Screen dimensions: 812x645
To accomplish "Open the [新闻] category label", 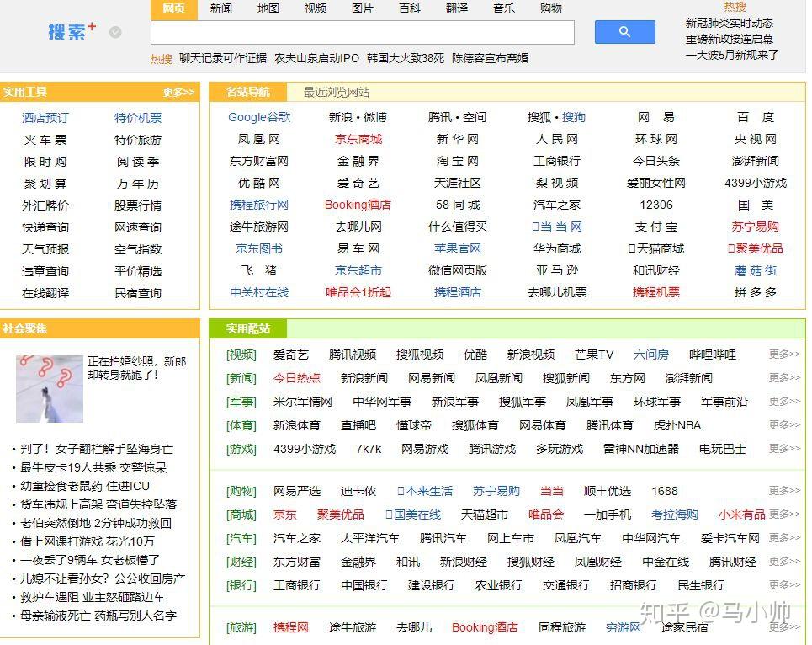I will coord(241,378).
